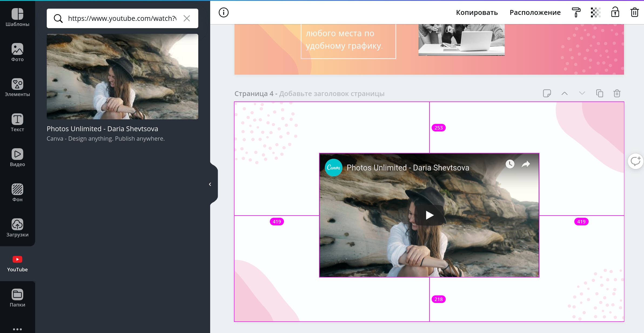Add a comment via speech bubble button
This screenshot has width=644, height=333.
(x=635, y=161)
